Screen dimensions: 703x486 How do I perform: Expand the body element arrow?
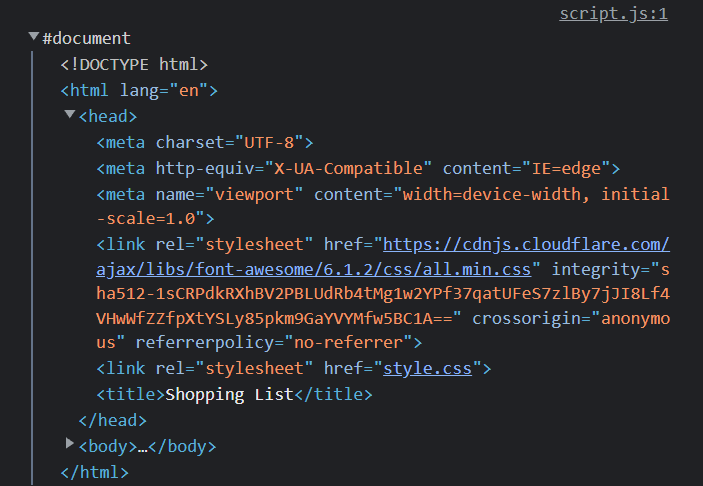tap(70, 443)
